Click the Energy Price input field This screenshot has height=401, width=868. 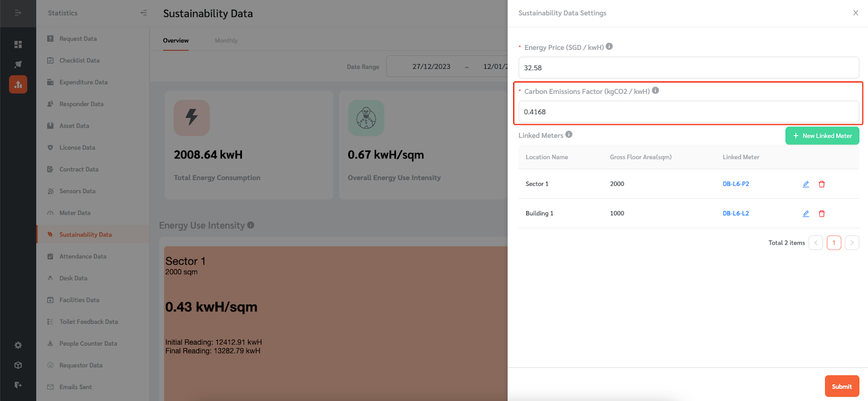pos(688,68)
